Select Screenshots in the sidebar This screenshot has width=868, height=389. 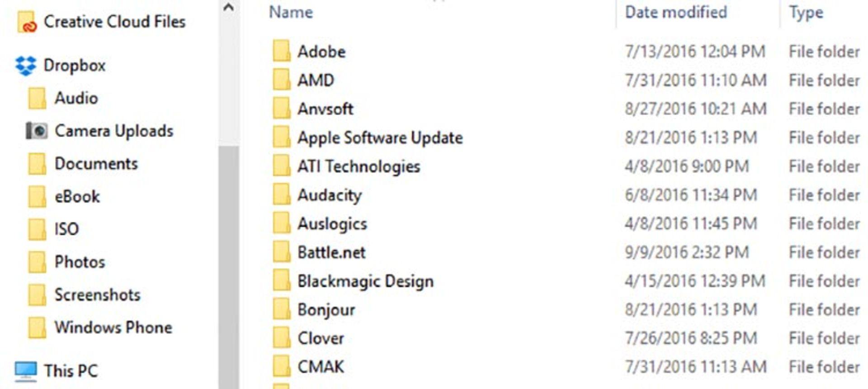pyautogui.click(x=97, y=294)
